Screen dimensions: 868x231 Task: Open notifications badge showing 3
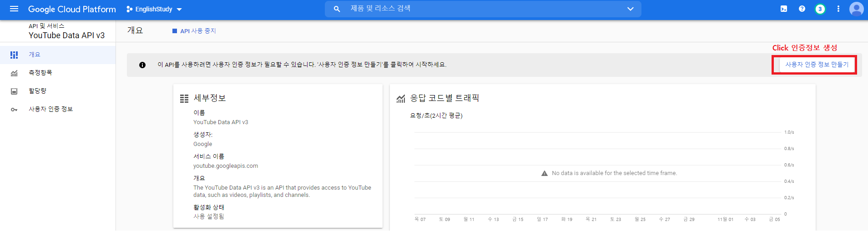(x=820, y=9)
